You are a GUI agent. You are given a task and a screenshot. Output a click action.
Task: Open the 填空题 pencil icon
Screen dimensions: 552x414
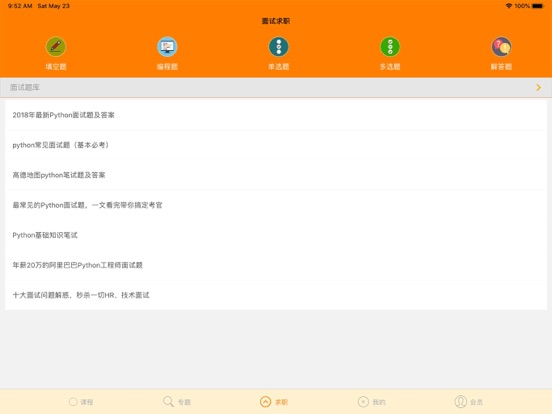56,47
